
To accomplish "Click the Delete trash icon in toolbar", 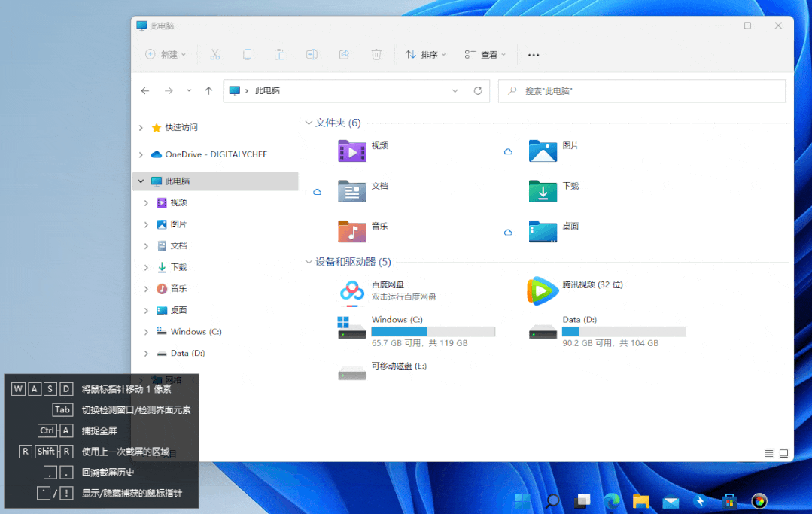I will 376,54.
